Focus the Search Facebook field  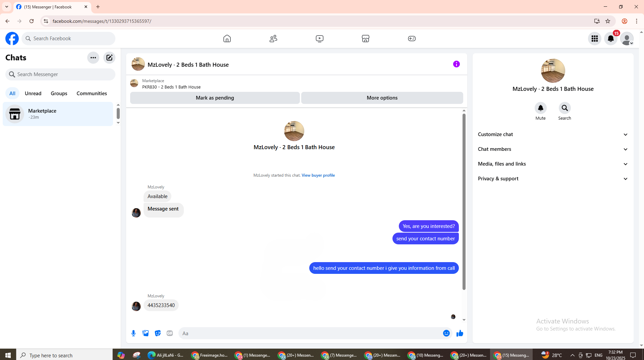tap(68, 39)
